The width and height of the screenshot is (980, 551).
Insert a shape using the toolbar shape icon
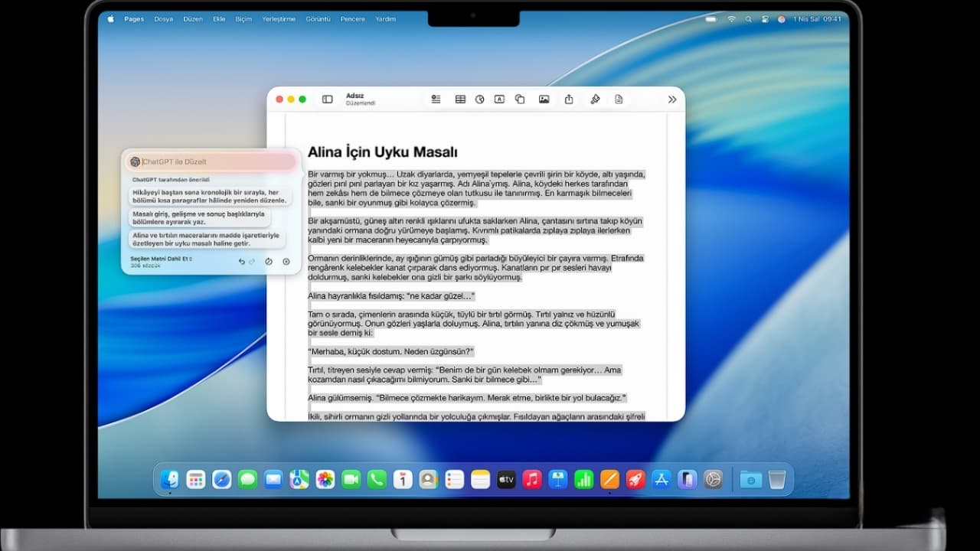(x=520, y=99)
